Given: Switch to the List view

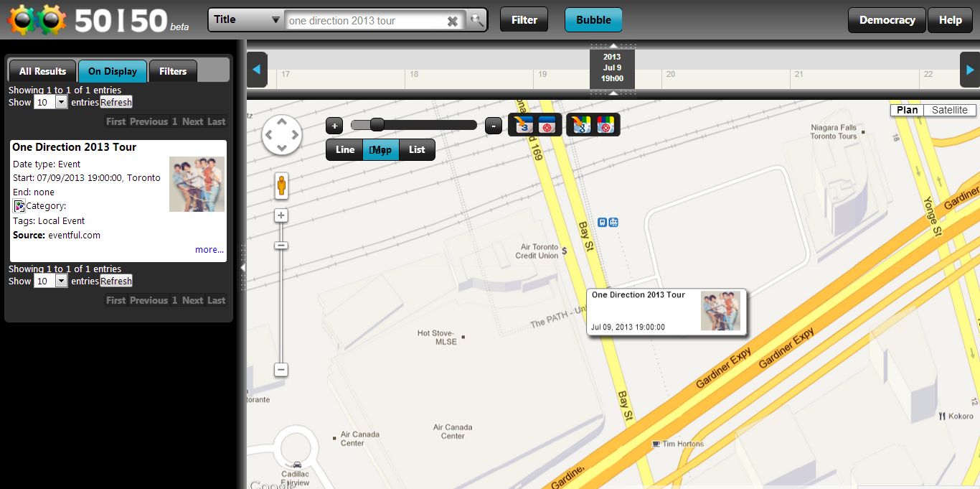Looking at the screenshot, I should click(417, 149).
